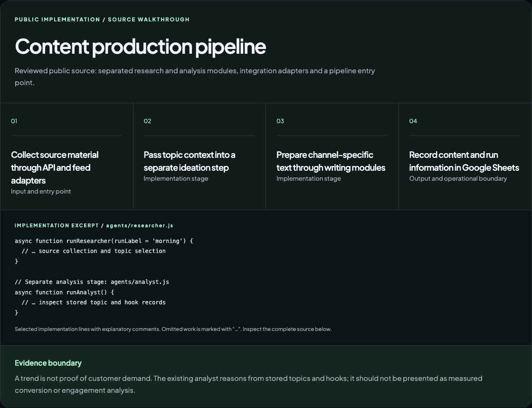532x408 pixels.
Task: Click the 'source collection and topic selection' comment
Action: click(94, 251)
